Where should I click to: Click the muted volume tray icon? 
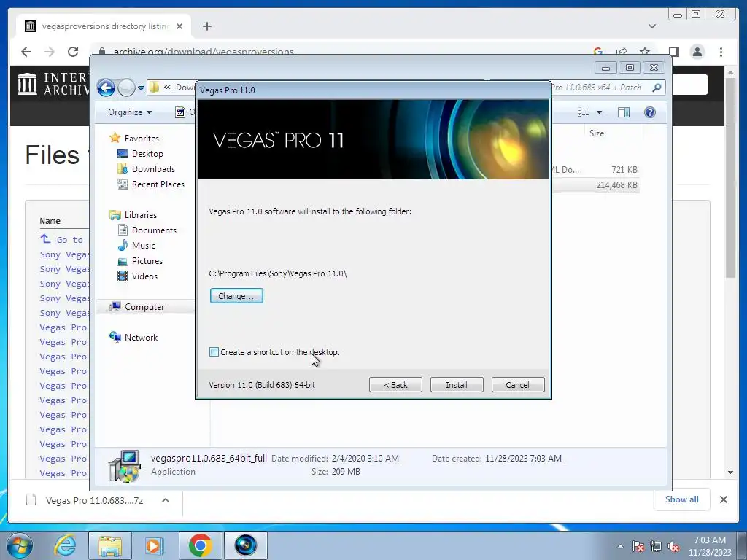[673, 546]
